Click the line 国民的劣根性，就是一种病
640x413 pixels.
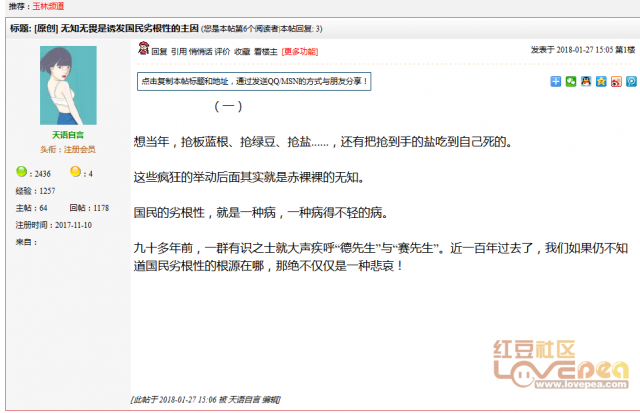point(261,213)
